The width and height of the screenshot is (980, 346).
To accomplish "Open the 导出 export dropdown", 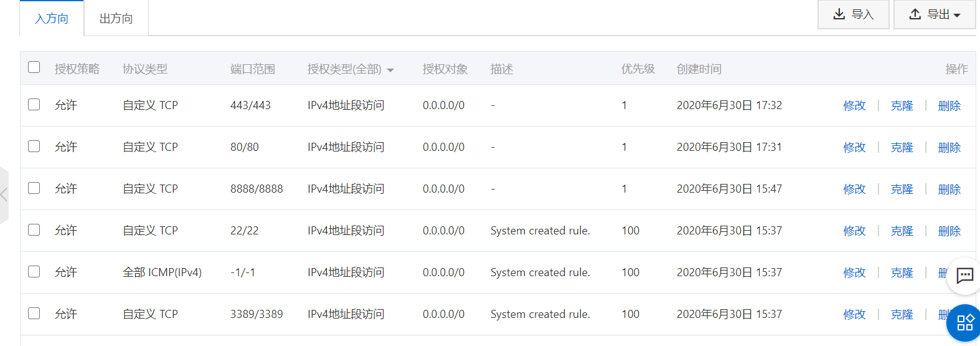I will (935, 14).
